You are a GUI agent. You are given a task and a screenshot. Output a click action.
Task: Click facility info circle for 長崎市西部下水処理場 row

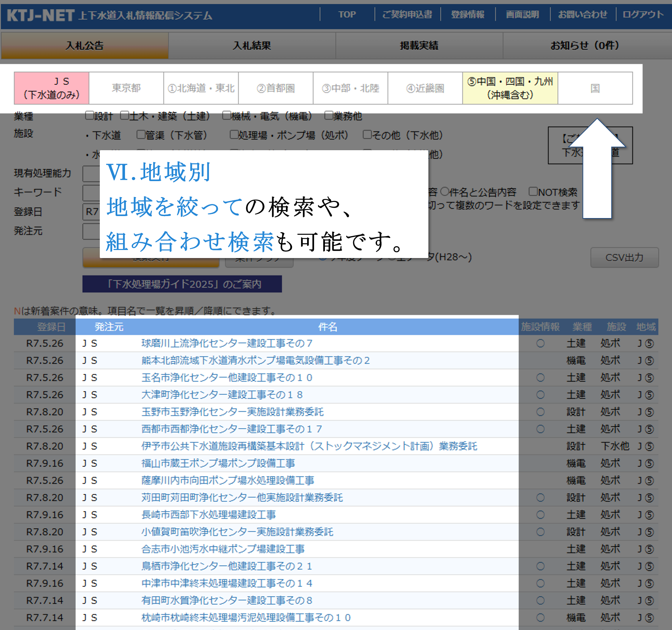pos(540,515)
